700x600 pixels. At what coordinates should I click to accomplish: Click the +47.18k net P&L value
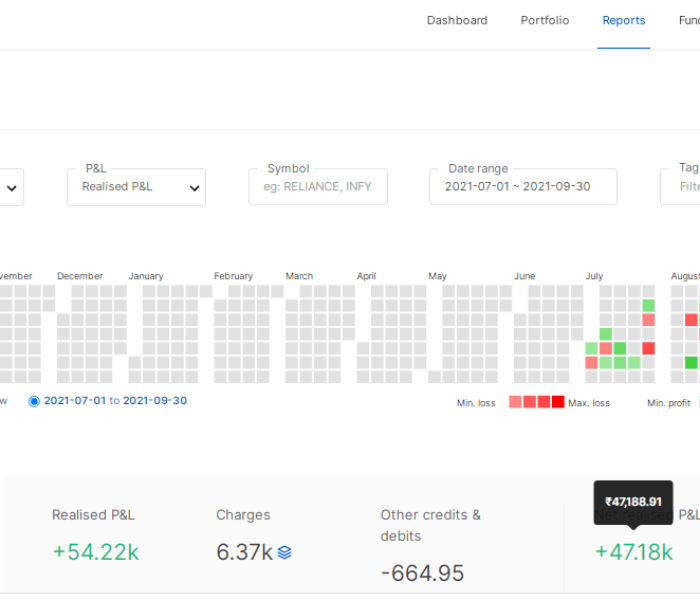(x=633, y=551)
